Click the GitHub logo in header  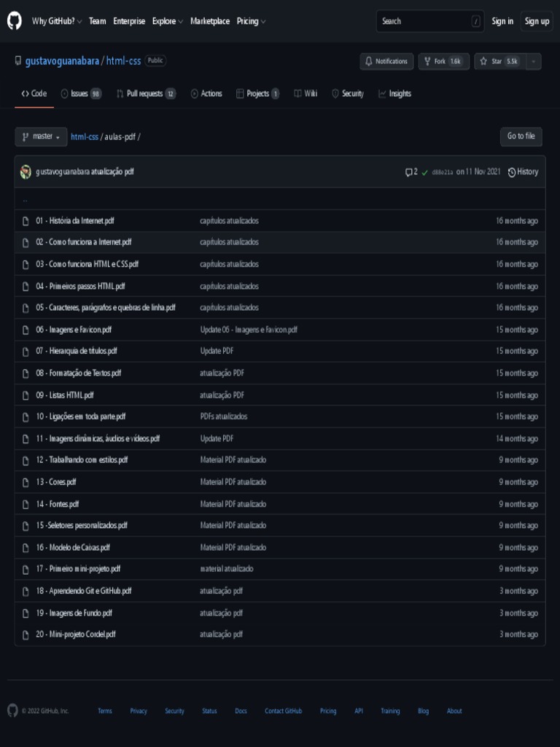(x=15, y=21)
